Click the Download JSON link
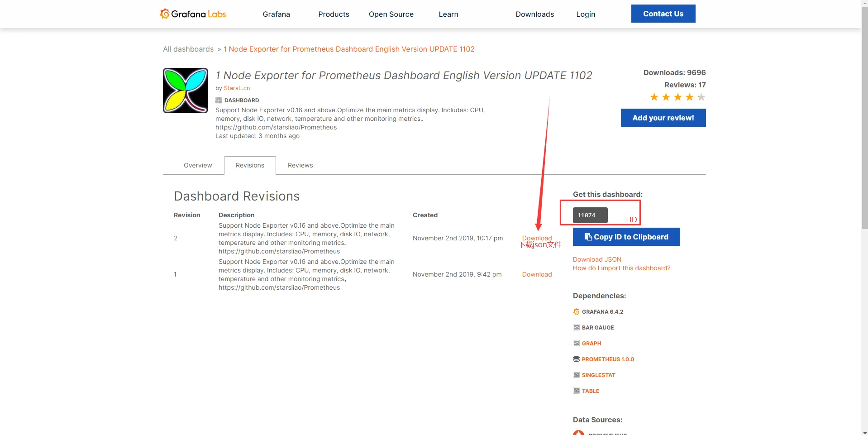This screenshot has height=435, width=868. pos(597,260)
